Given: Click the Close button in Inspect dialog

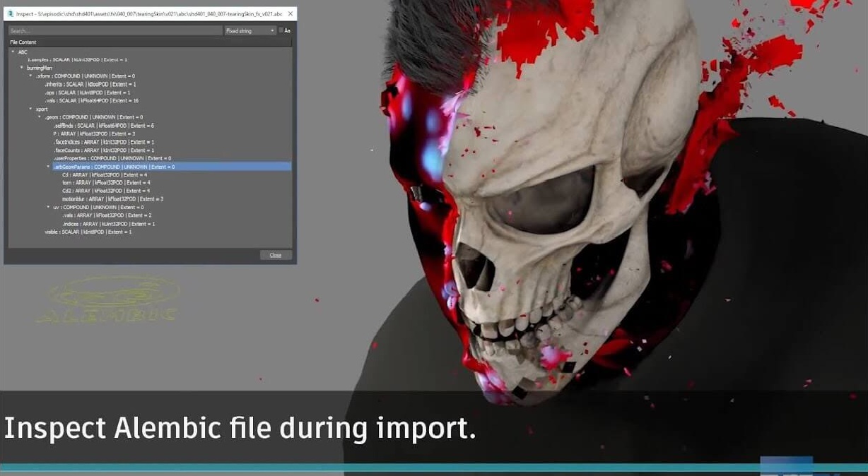Looking at the screenshot, I should [276, 255].
